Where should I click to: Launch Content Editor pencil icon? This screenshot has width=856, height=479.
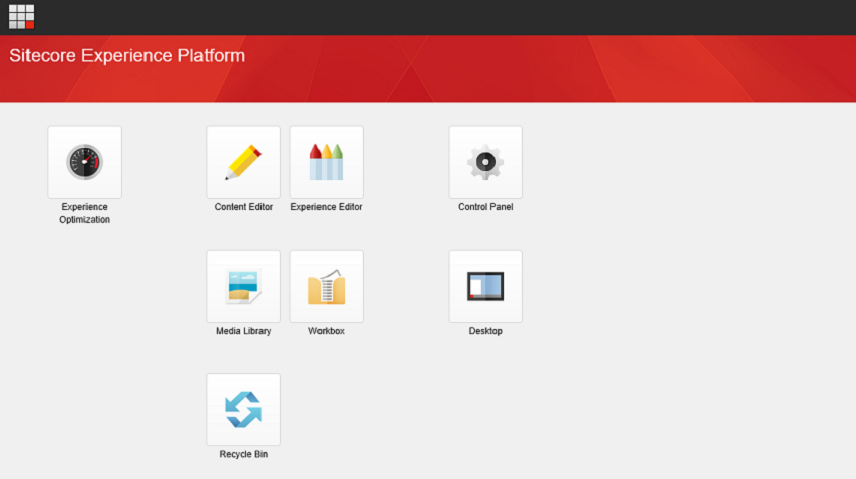pyautogui.click(x=243, y=162)
